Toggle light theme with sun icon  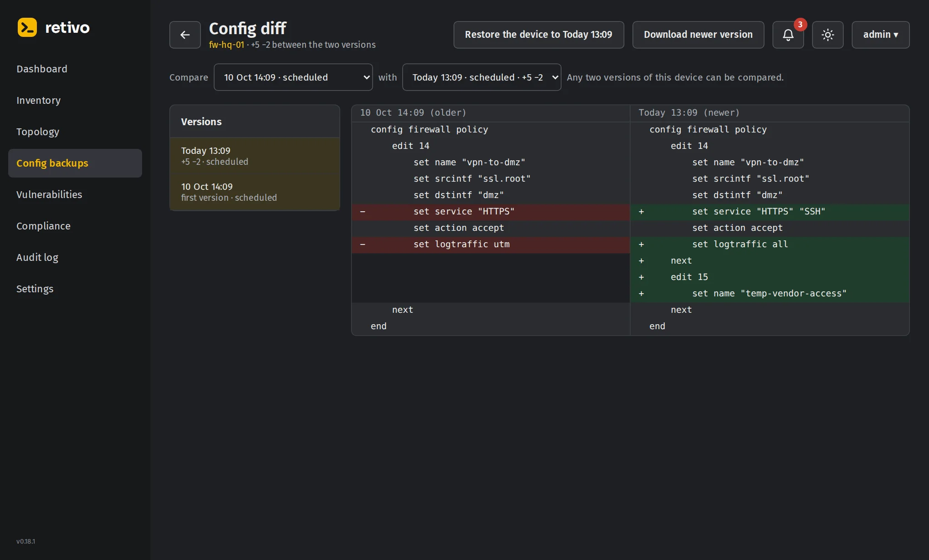click(x=827, y=35)
